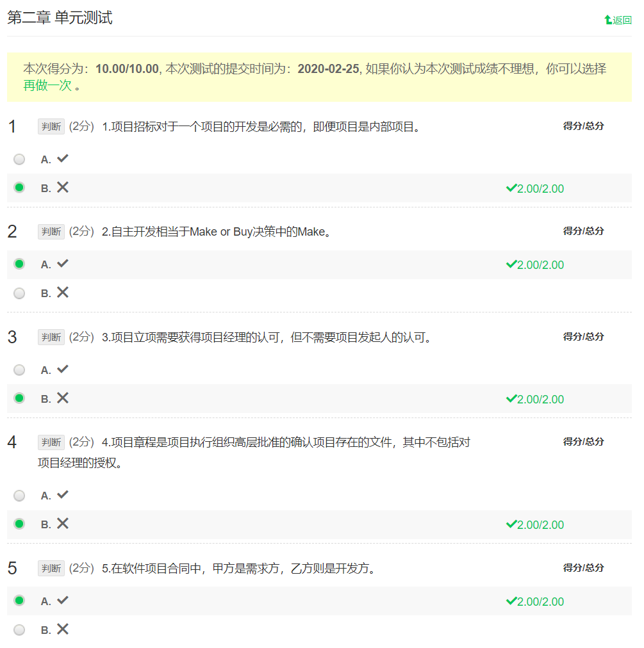Click the checkmark icon of question 2 option A

(62, 263)
